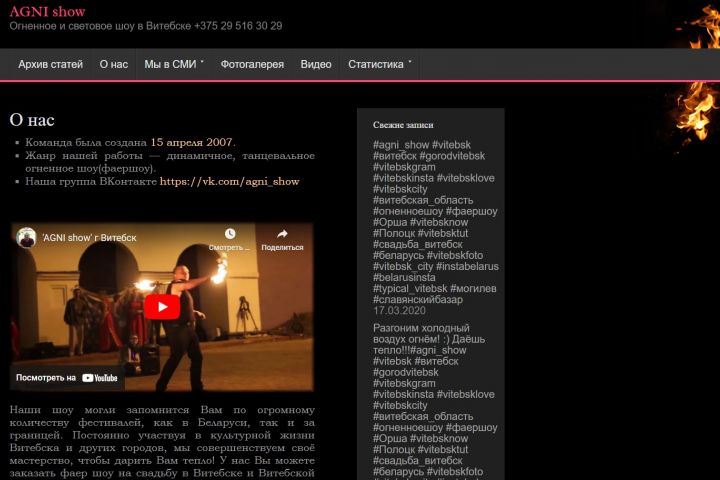Click the Share arrow icon on video
Viewport: 720px width, 480px height.
pos(282,234)
